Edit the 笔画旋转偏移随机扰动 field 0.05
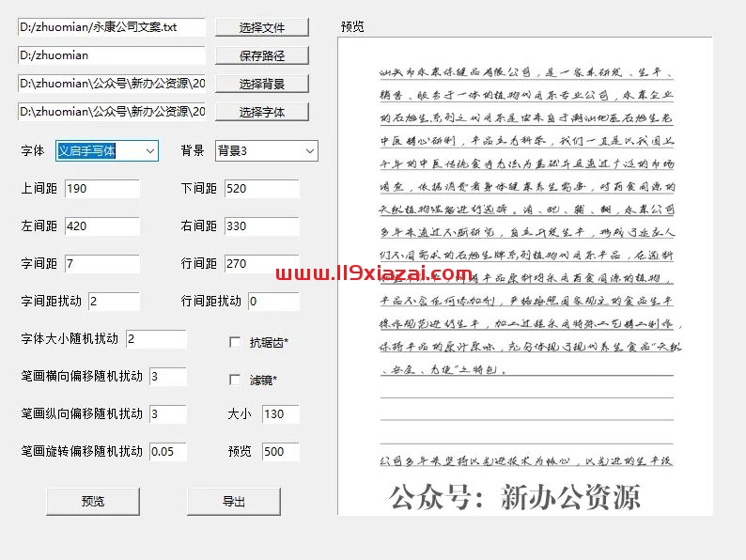 (168, 452)
